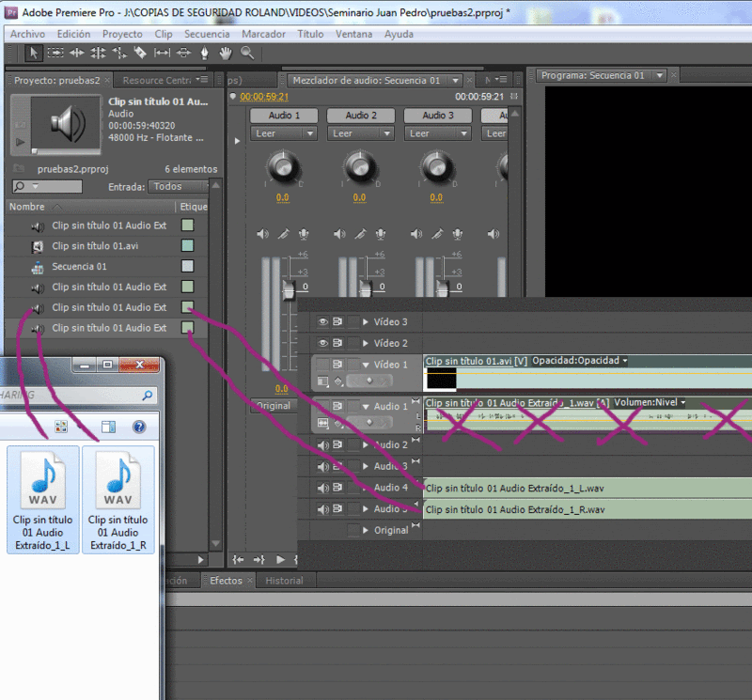752x700 pixels.
Task: Open the Entrada Todos dropdown
Action: tap(178, 186)
